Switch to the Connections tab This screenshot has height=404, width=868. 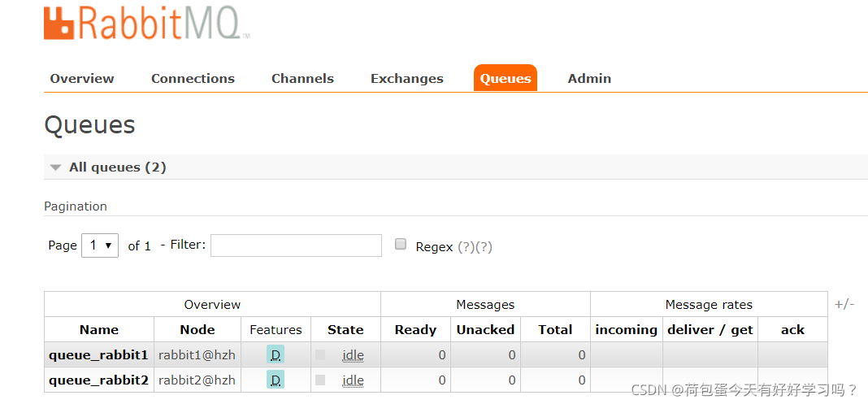point(193,79)
